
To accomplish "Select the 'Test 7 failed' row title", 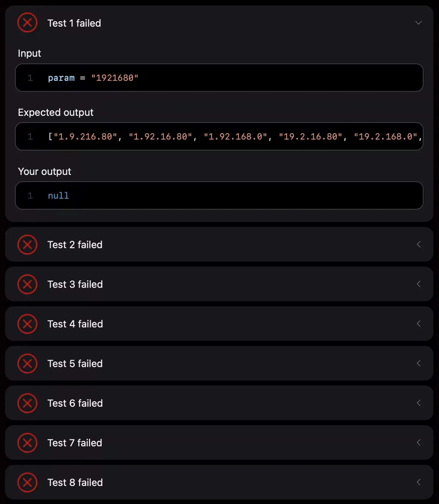I will pos(75,443).
